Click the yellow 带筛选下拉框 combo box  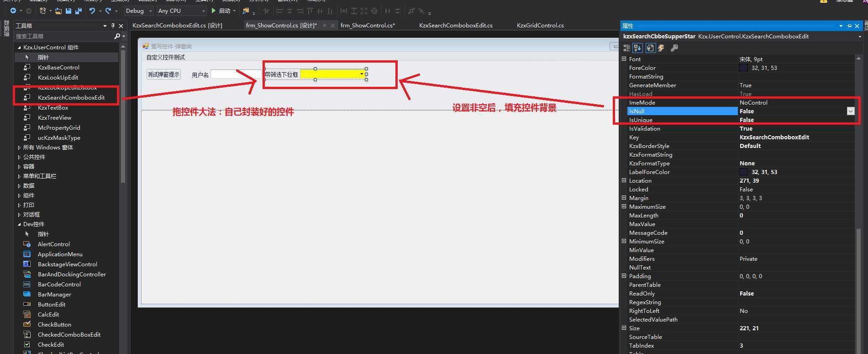click(333, 74)
